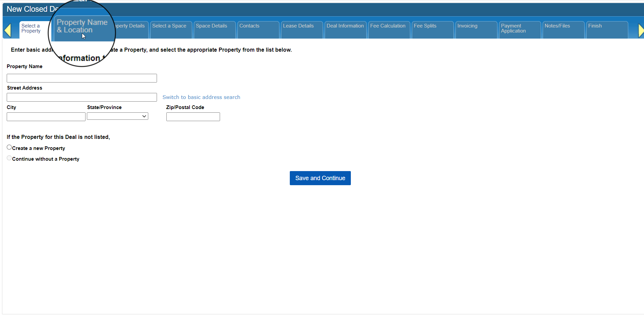Focus the Zip/Postal Code field

pos(193,117)
